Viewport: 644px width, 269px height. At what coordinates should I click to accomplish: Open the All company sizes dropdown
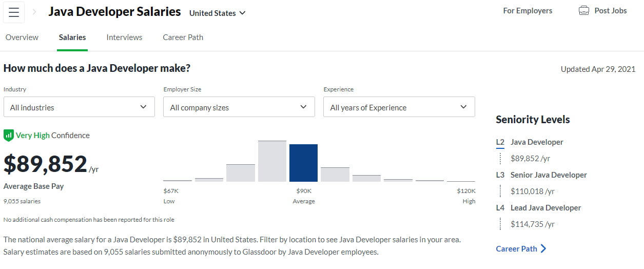click(x=239, y=107)
